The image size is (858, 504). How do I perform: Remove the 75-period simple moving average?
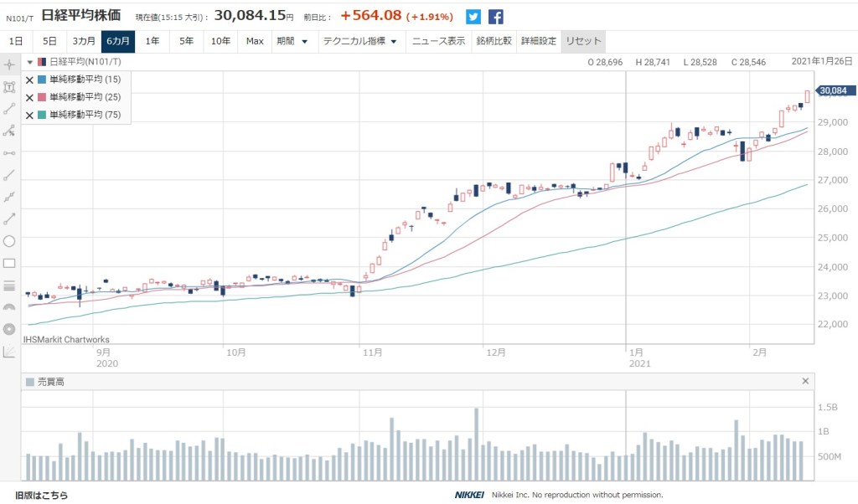click(x=29, y=115)
